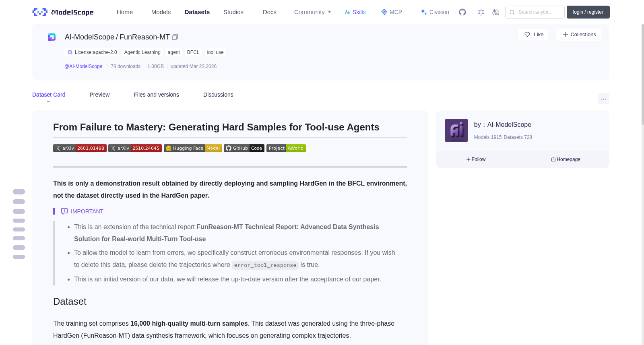This screenshot has height=345, width=644.
Task: Select the BFCL tag
Action: 193,52
